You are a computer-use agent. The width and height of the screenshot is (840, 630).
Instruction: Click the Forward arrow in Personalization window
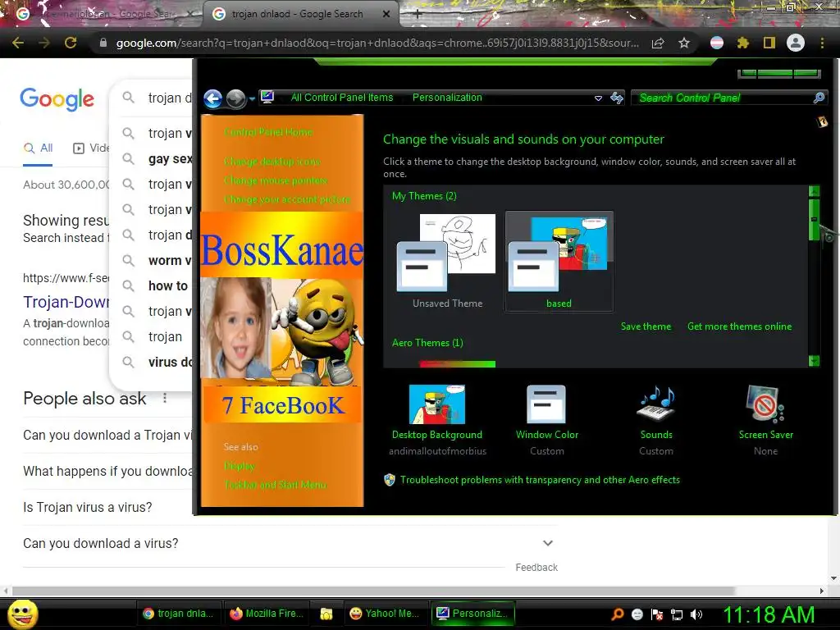235,98
